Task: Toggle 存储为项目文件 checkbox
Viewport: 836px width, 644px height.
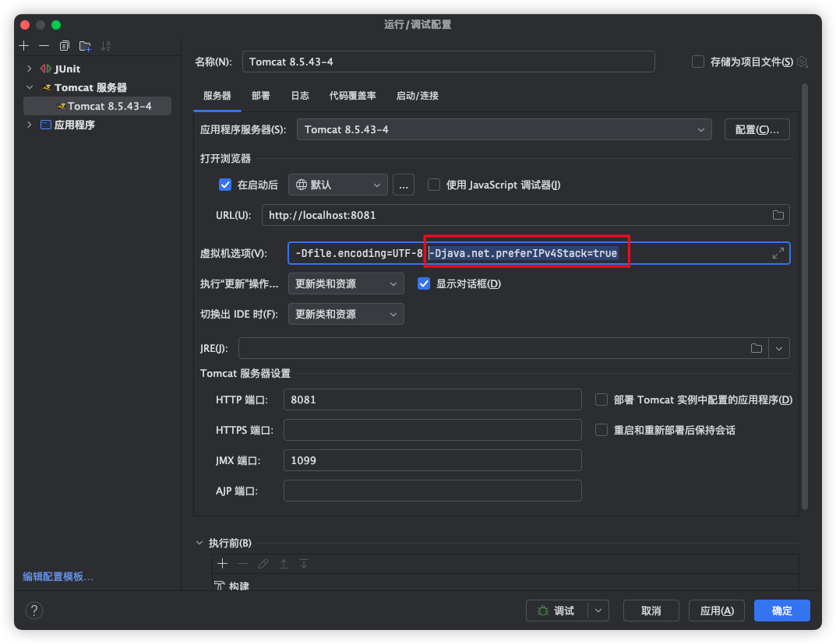Action: 697,62
